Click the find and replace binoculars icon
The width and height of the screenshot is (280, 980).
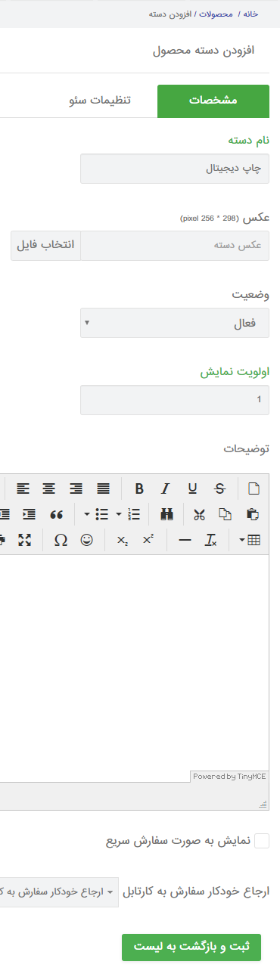pyautogui.click(x=167, y=514)
